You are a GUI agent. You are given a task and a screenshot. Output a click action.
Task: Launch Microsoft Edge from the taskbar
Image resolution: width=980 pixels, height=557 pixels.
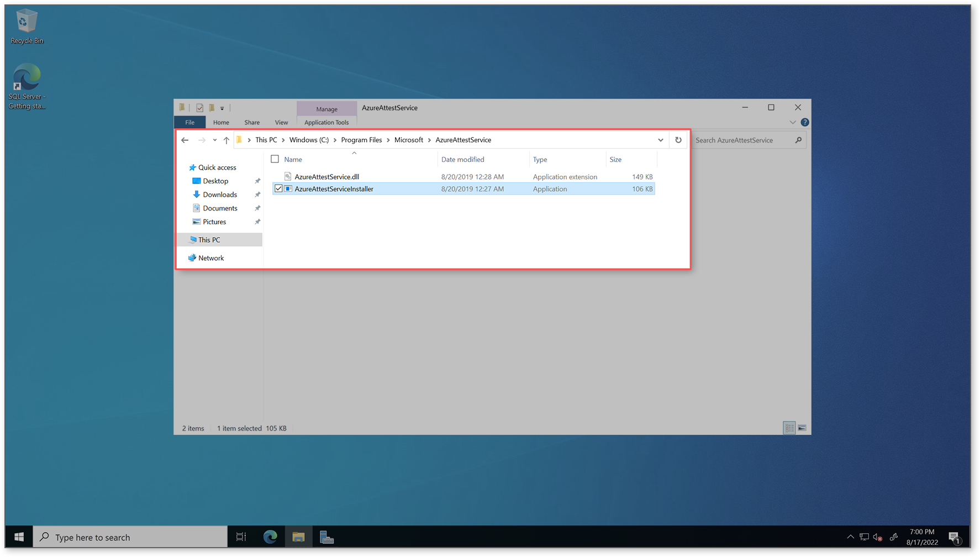270,537
